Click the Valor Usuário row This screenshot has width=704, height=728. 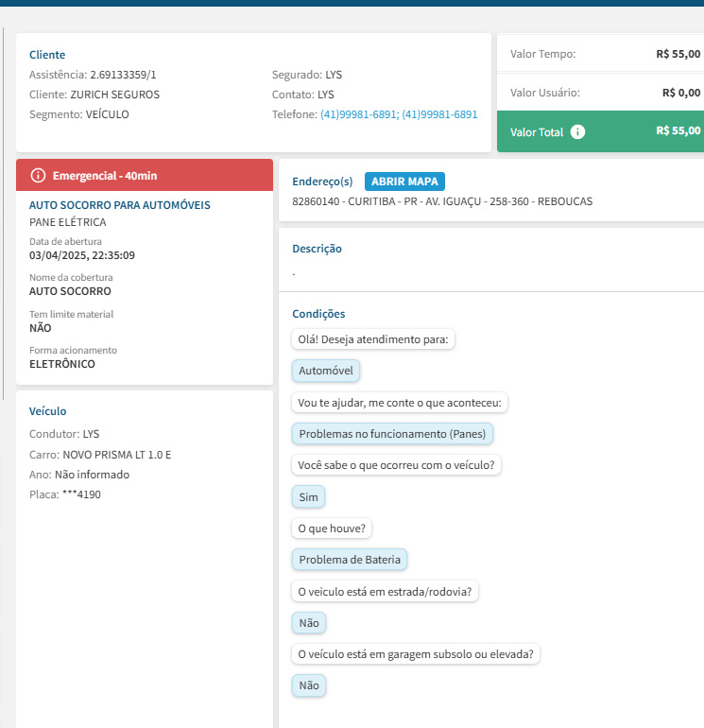[600, 93]
